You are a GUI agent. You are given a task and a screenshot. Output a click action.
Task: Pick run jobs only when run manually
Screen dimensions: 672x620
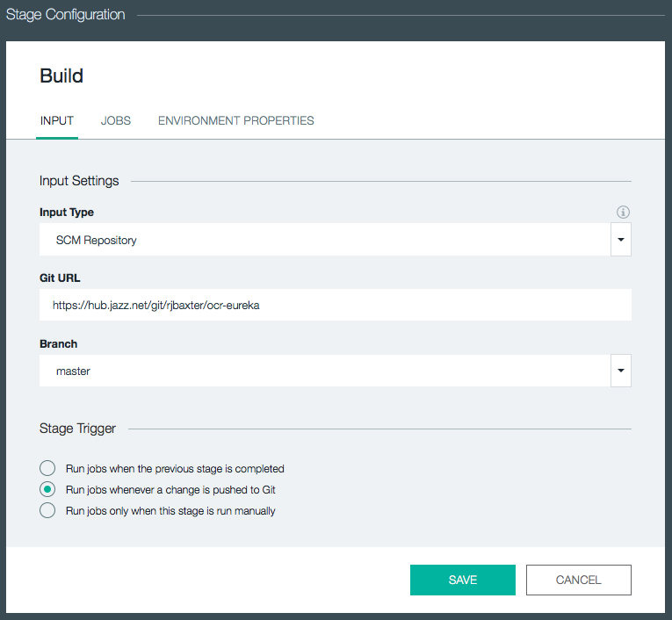coord(47,510)
